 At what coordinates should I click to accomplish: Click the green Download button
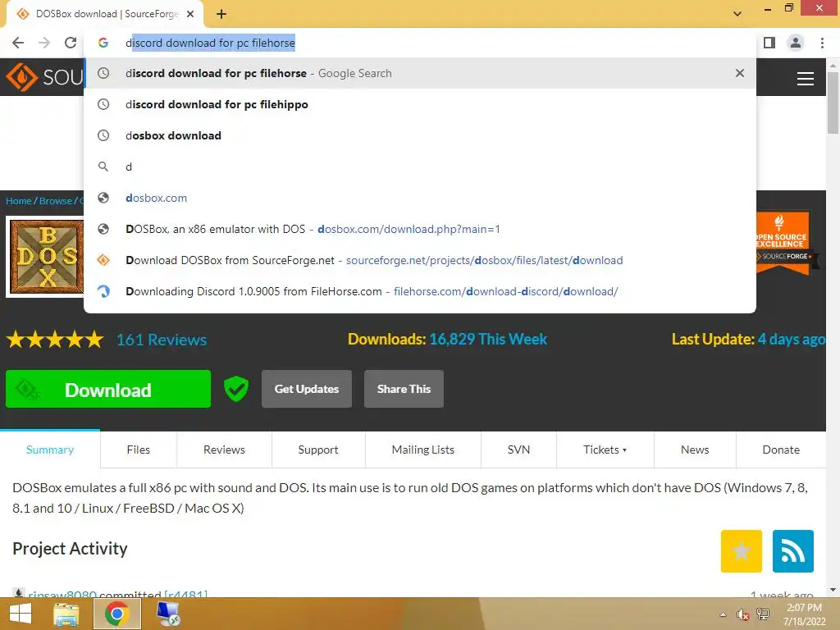[x=108, y=390]
